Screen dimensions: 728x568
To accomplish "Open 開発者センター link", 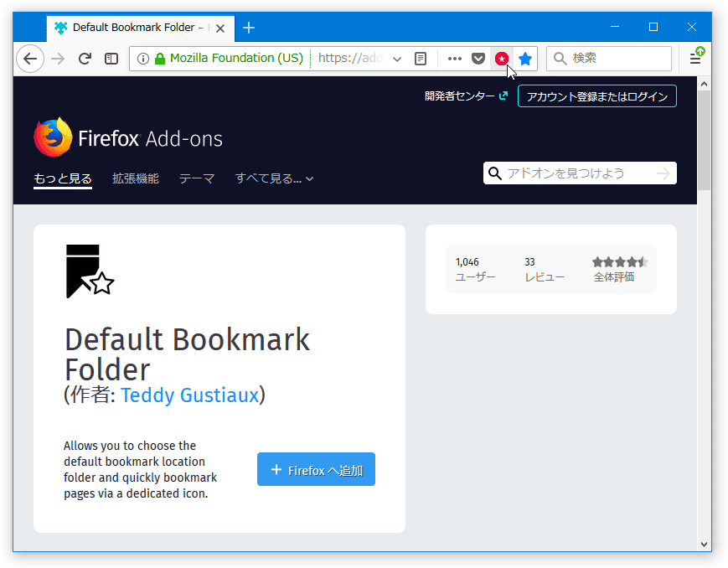I will (x=466, y=96).
